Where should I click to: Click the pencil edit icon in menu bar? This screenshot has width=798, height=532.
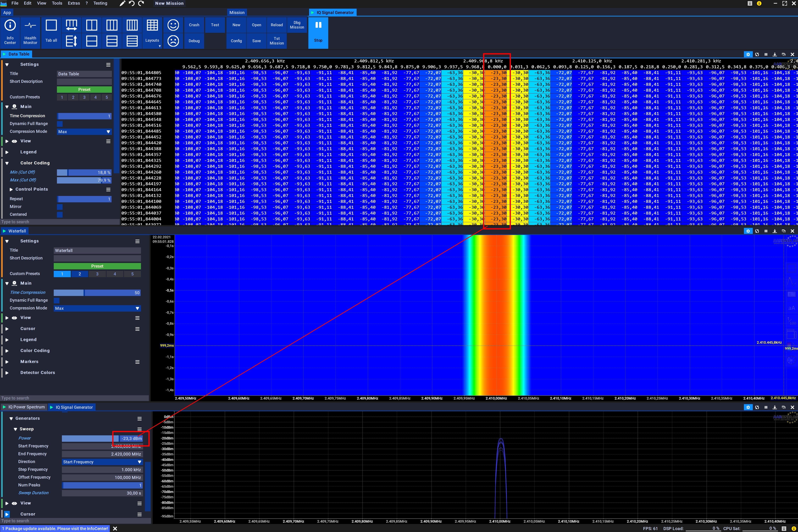pos(123,3)
